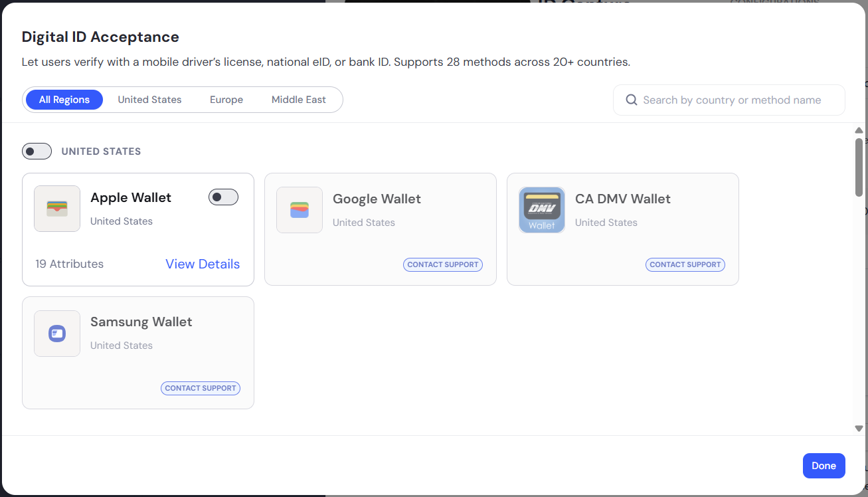
Task: Click the CA DMV Wallet icon
Action: [542, 210]
